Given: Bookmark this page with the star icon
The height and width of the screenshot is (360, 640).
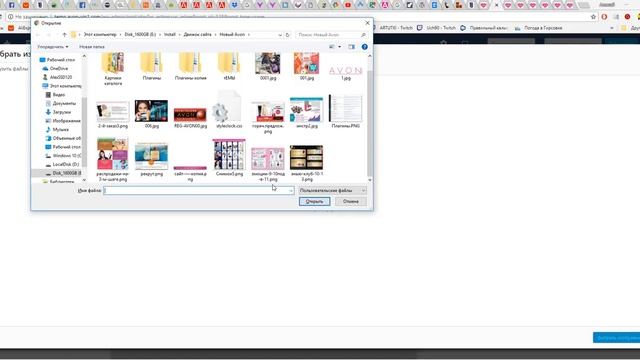Looking at the screenshot, I should click(593, 17).
